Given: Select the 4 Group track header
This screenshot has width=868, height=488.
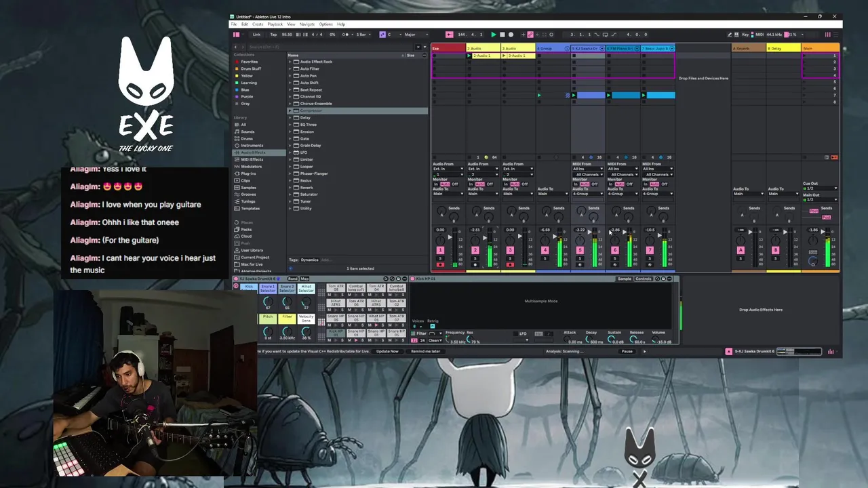Looking at the screenshot, I should tap(552, 48).
